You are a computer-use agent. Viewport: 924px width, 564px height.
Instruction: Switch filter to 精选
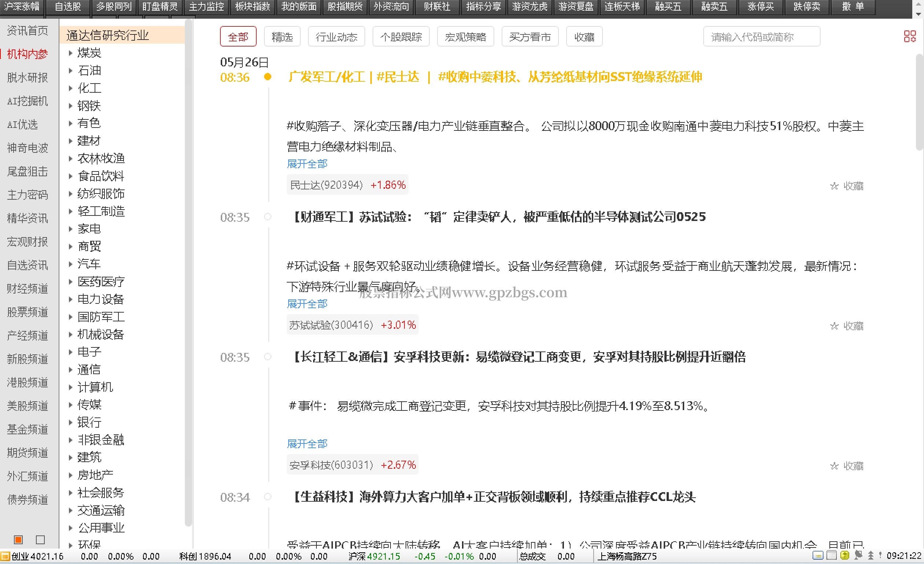click(282, 37)
